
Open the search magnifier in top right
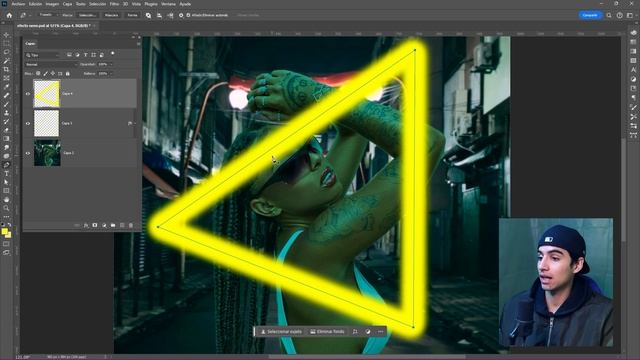(x=609, y=15)
